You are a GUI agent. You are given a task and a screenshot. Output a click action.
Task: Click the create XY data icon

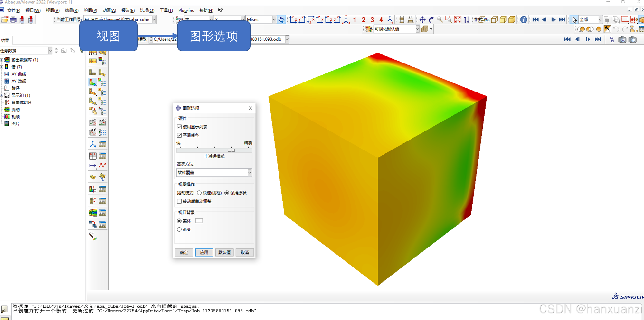coord(93,156)
